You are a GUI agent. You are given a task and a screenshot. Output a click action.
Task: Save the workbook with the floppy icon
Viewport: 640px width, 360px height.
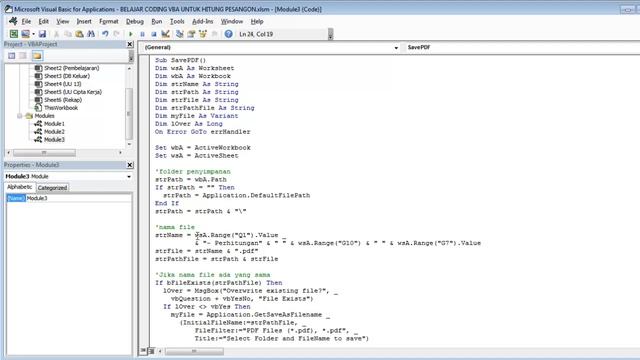[x=42, y=34]
